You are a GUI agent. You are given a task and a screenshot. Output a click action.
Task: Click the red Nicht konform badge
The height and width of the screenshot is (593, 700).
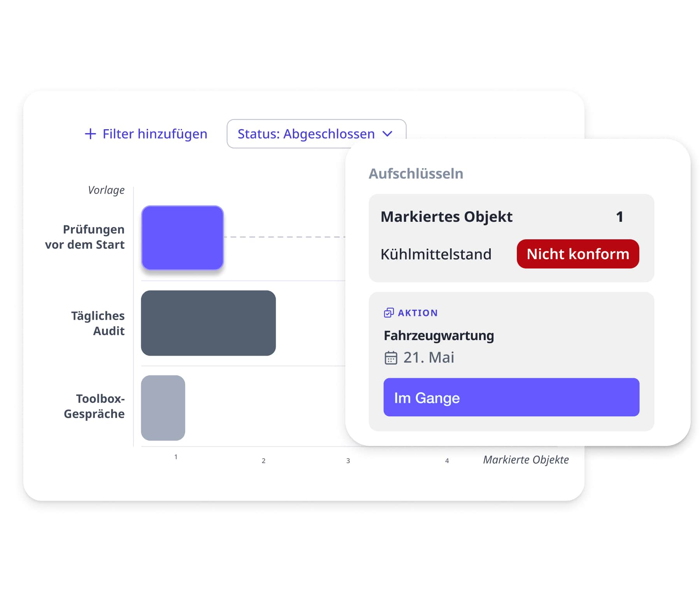(577, 254)
